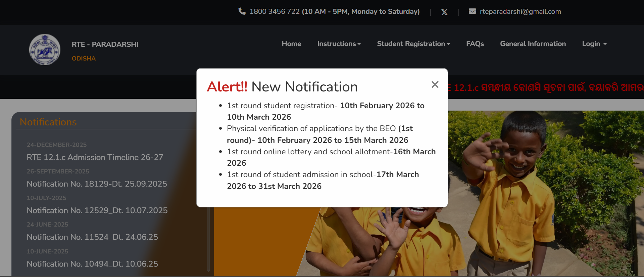
Task: View Notification No. 12529 dated 10.07.2025
Action: pyautogui.click(x=97, y=210)
